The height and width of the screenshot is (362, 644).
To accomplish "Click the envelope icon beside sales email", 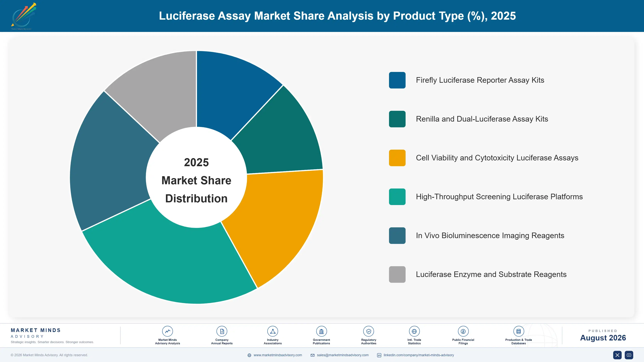I will 313,355.
